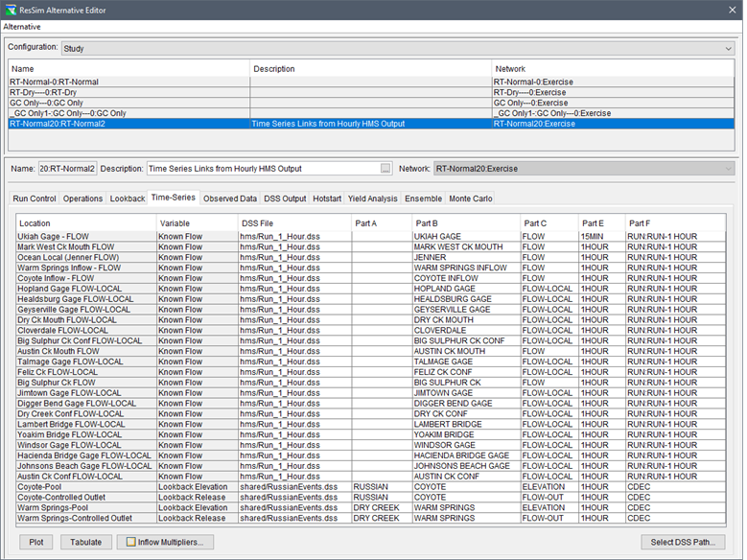Toggle the Inflow Multipliers checkbox
Viewport: 747px width, 560px height.
point(130,543)
